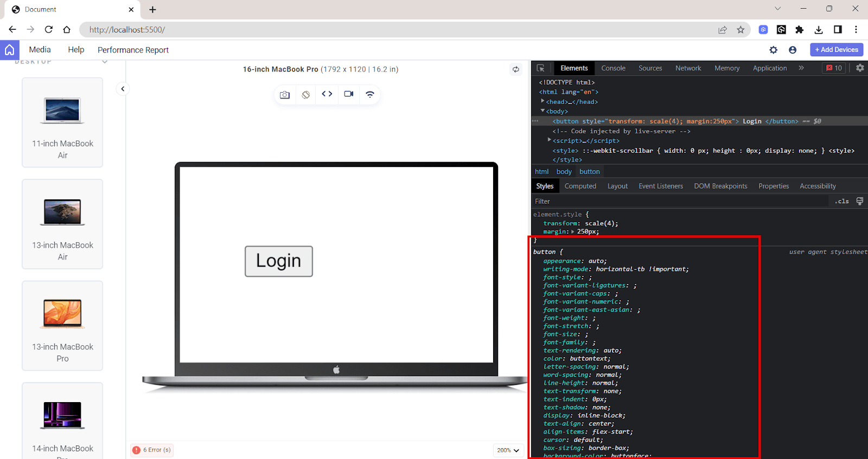
Task: Click the rotate device icon
Action: click(306, 94)
